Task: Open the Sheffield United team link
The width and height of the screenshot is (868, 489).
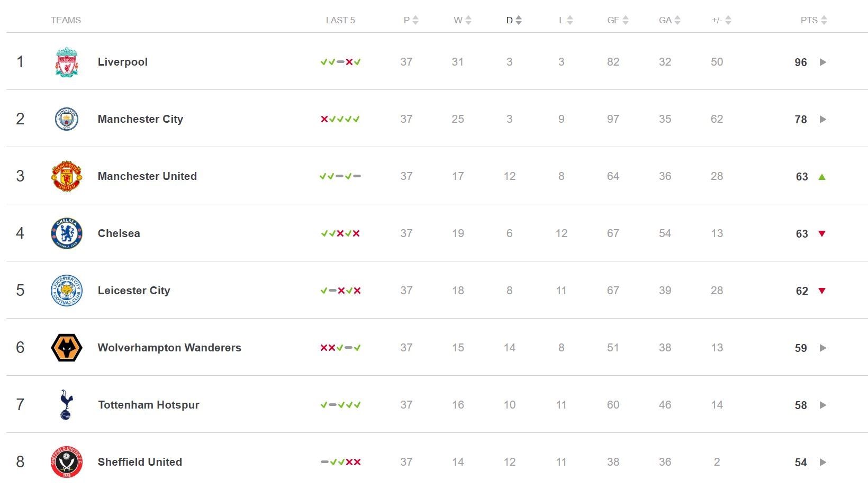Action: 140,462
